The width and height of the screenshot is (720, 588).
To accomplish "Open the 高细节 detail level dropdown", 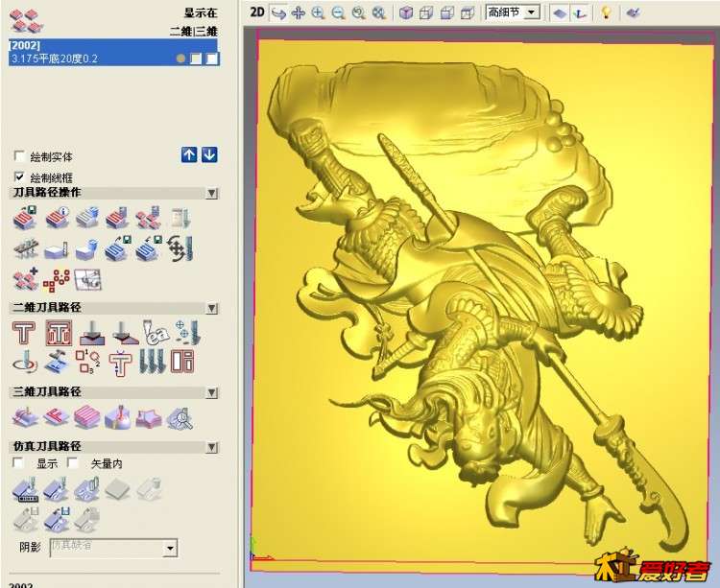I will tap(532, 12).
